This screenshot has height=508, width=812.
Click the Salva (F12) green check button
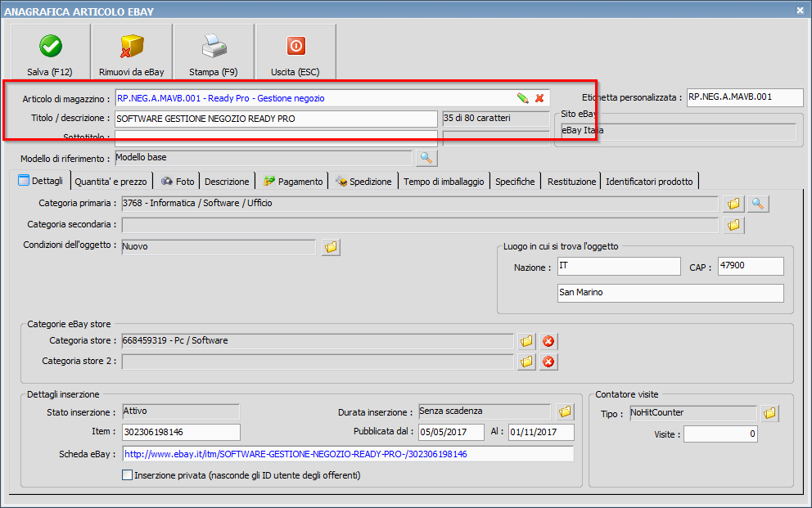(50, 52)
